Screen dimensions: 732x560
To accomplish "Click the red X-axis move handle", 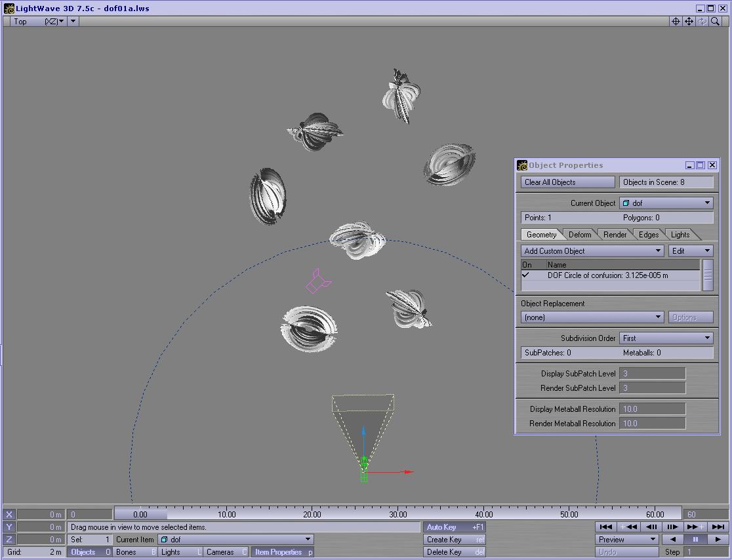I will 409,471.
